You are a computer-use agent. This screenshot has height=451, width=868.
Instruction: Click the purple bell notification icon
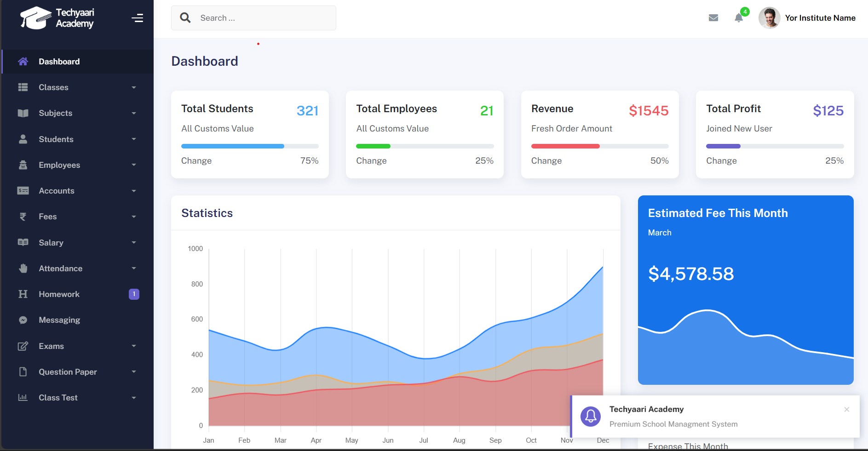pyautogui.click(x=591, y=417)
